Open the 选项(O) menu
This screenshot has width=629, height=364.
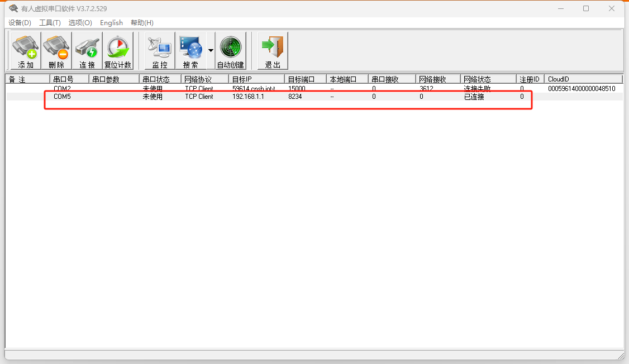pos(80,23)
